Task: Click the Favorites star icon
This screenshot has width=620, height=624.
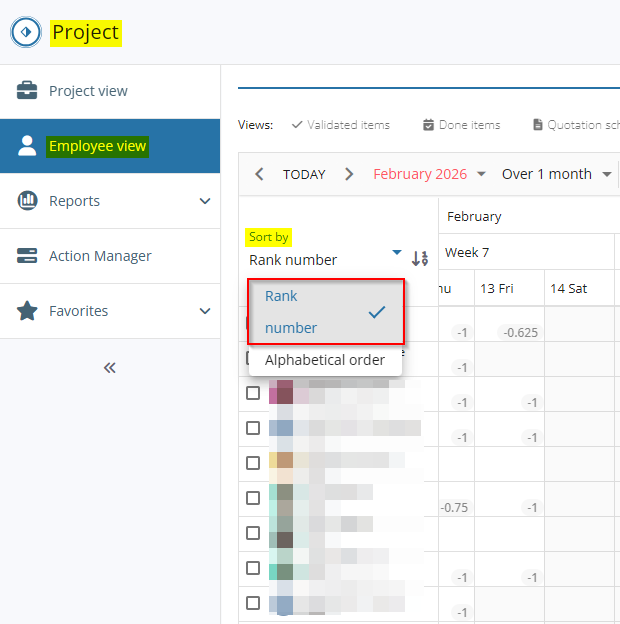Action: point(27,311)
